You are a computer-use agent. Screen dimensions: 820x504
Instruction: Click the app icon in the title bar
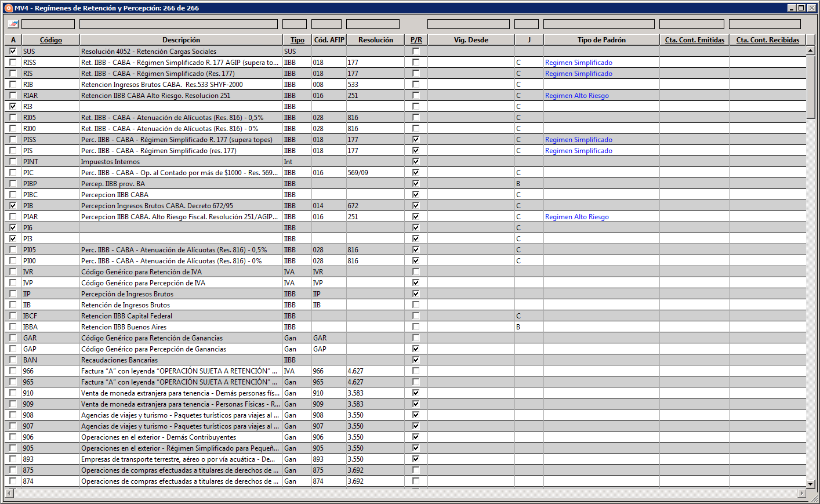point(8,8)
